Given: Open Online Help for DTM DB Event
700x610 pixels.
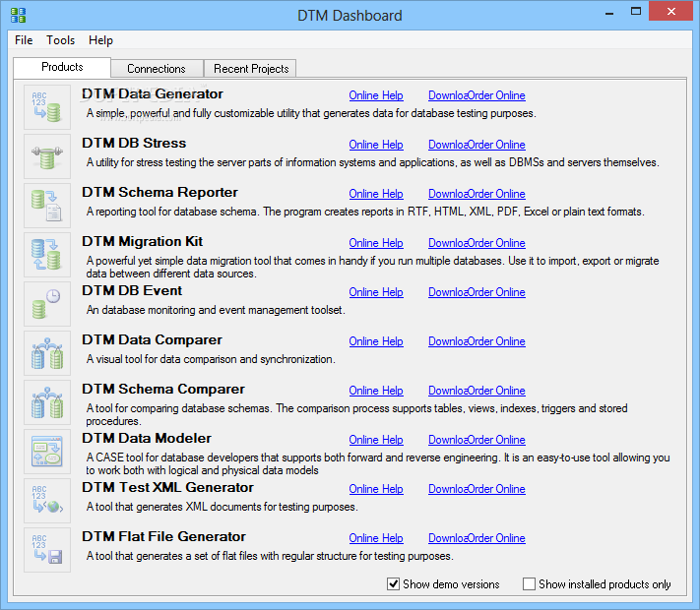Looking at the screenshot, I should (x=376, y=292).
